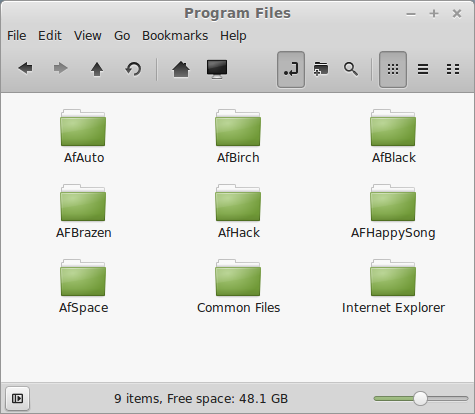Go up to the parent folder
The image size is (475, 414).
[97, 69]
